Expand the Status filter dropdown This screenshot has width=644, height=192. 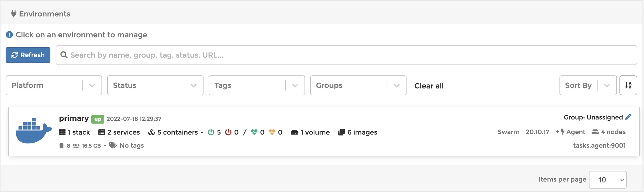pos(155,85)
